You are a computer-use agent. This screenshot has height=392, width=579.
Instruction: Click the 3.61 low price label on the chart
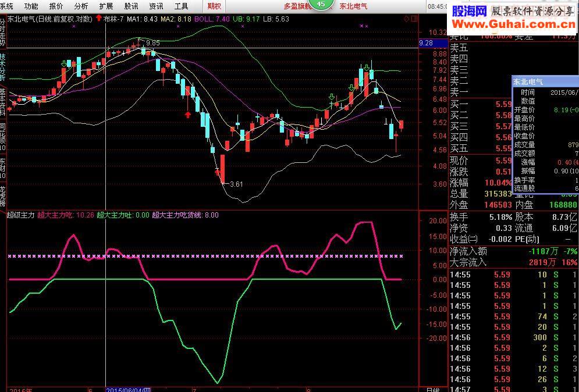pos(236,184)
